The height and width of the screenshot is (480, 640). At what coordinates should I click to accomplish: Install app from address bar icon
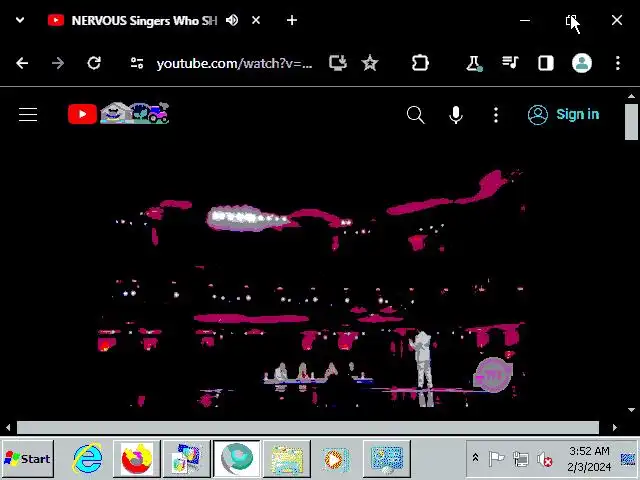(338, 63)
